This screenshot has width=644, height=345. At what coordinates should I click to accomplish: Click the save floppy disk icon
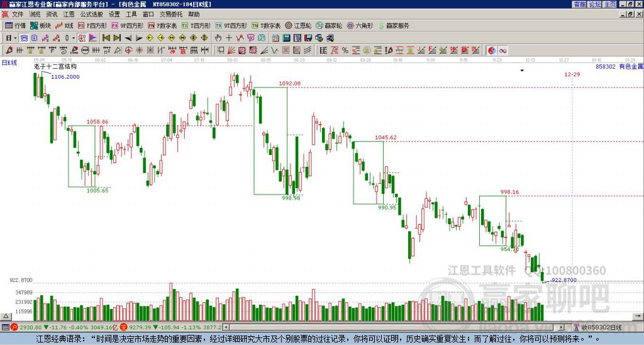(x=308, y=38)
